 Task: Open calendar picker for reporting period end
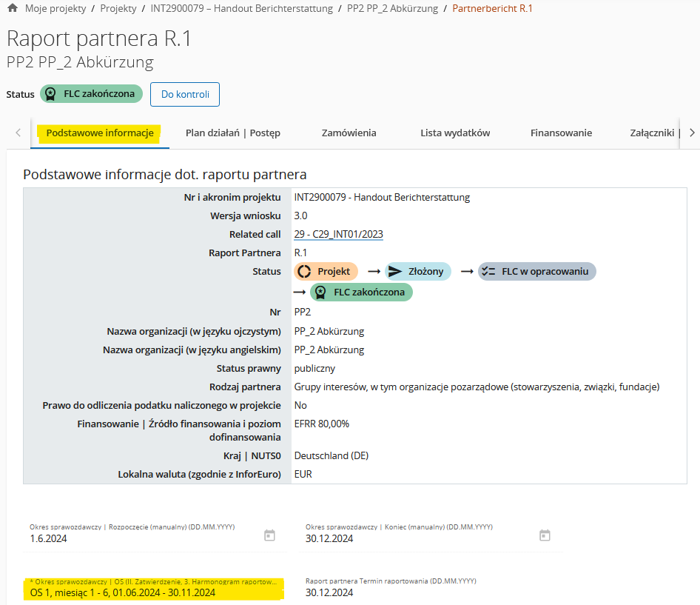pyautogui.click(x=545, y=535)
